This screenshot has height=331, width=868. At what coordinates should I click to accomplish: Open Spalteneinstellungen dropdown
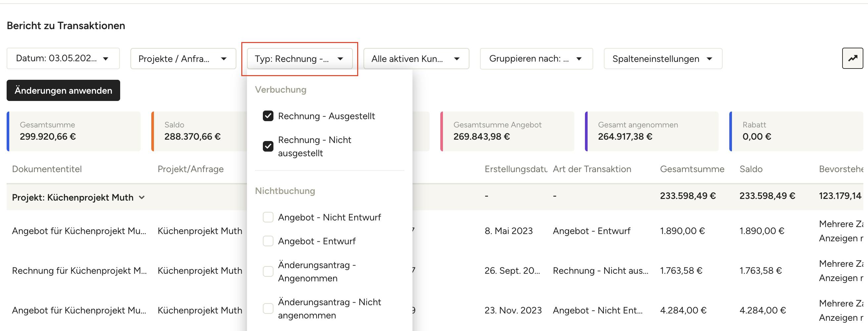pyautogui.click(x=663, y=59)
